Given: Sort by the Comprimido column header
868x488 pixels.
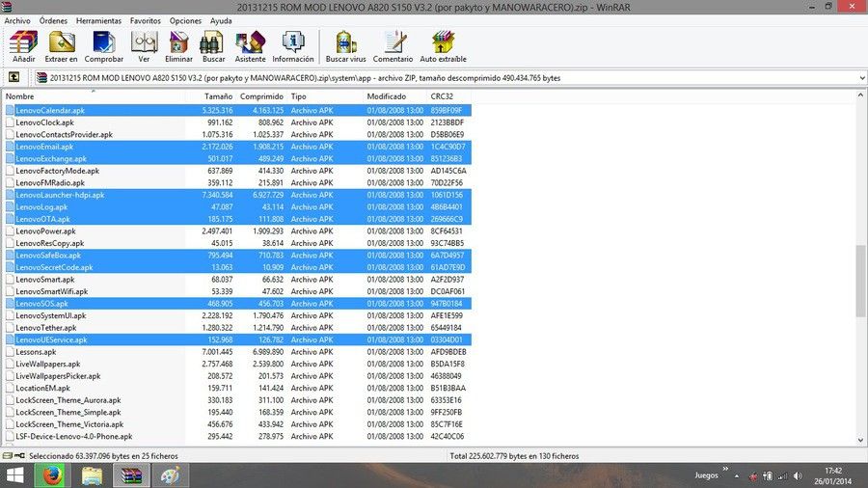Looking at the screenshot, I should coord(260,96).
